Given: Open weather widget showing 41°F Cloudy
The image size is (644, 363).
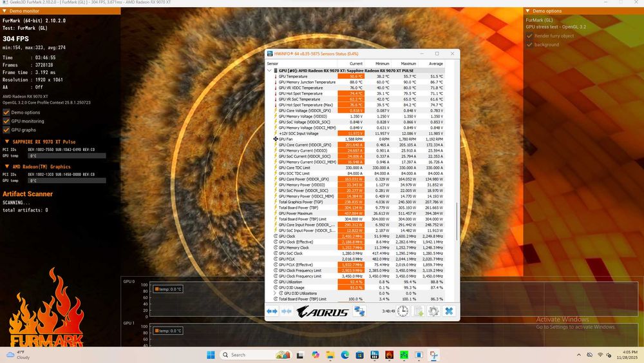Looking at the screenshot, I should pyautogui.click(x=17, y=355).
